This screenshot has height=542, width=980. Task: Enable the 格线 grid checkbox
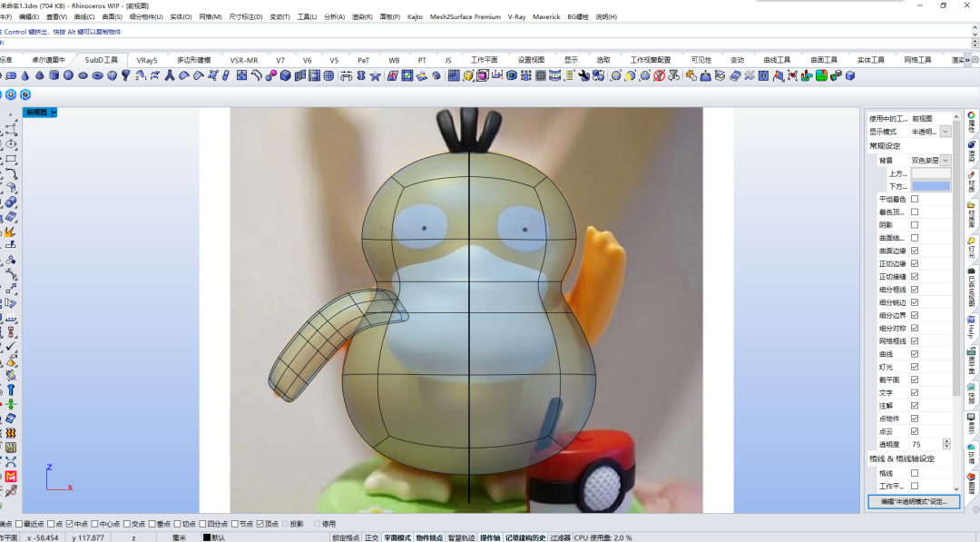(x=915, y=473)
